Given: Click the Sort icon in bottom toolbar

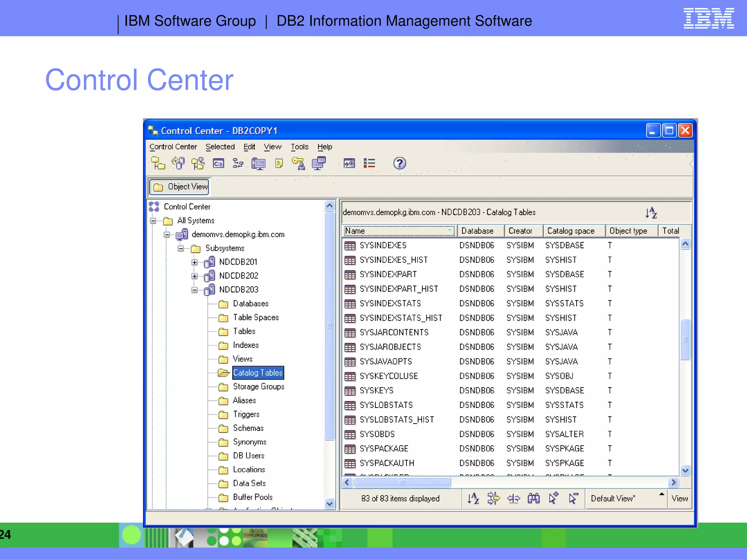Looking at the screenshot, I should pyautogui.click(x=473, y=498).
